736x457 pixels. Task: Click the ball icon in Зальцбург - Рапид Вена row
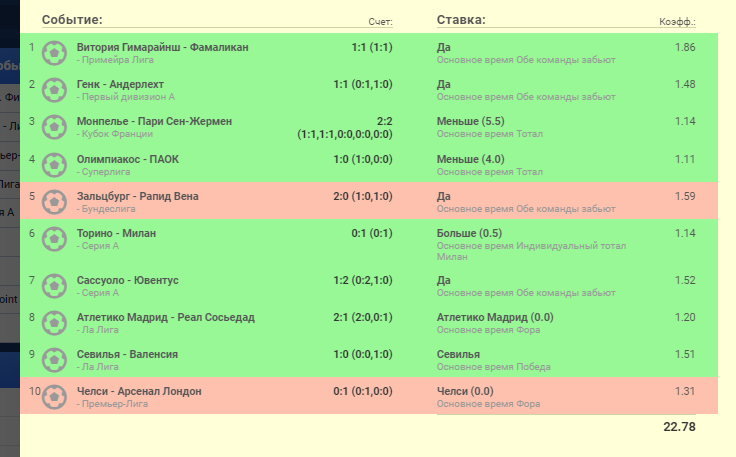pos(54,202)
